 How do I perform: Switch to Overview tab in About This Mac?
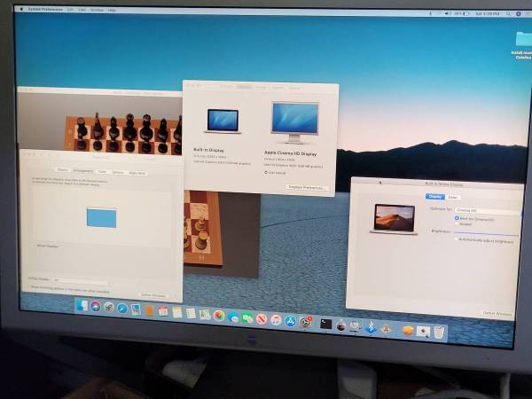point(227,87)
